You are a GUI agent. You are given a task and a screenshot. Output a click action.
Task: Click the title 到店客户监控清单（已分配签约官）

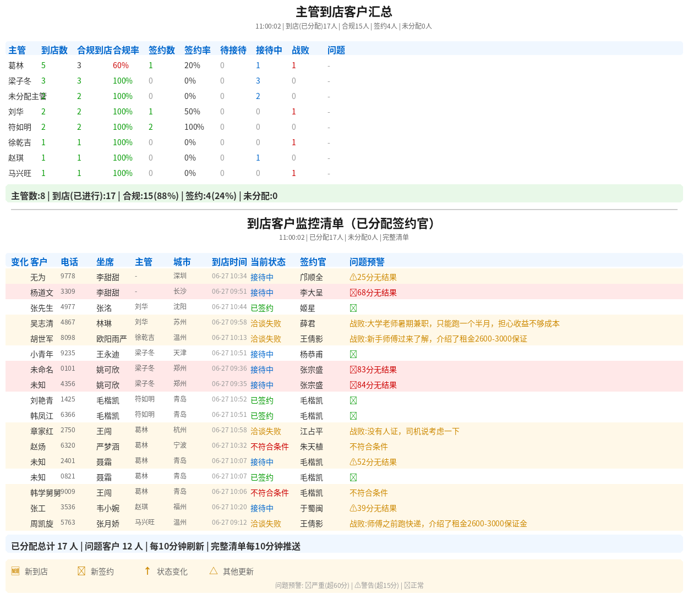point(344,223)
